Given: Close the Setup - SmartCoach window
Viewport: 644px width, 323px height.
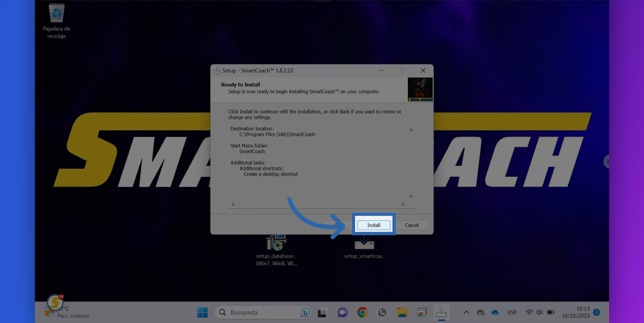Looking at the screenshot, I should point(423,70).
